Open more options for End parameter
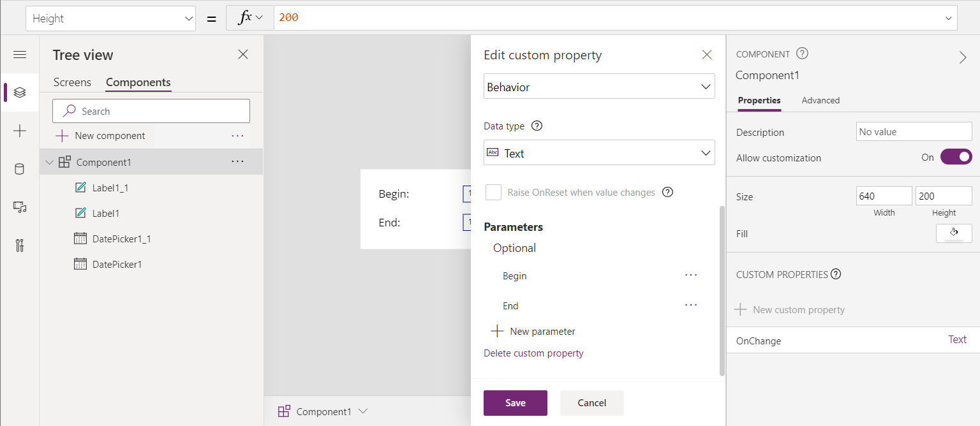 pyautogui.click(x=690, y=305)
